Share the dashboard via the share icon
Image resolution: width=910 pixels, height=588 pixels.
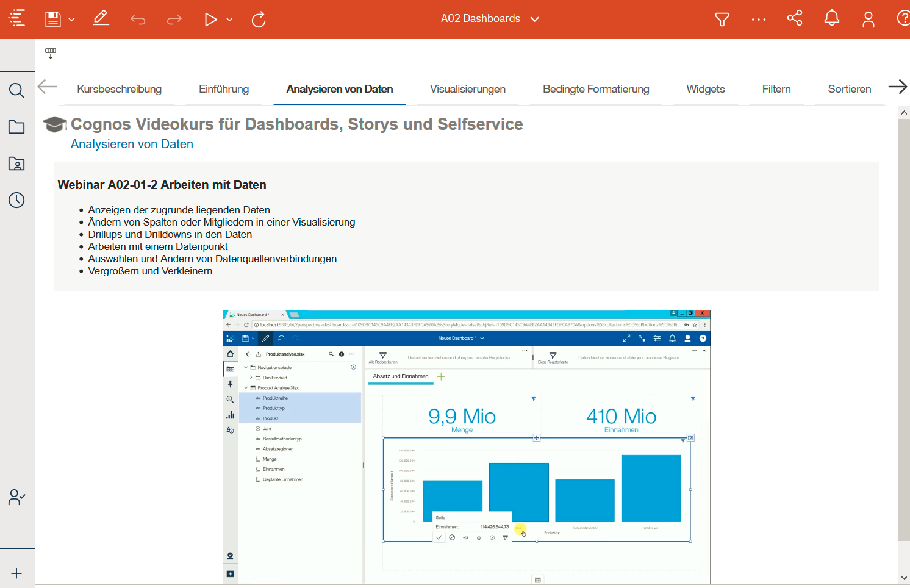[795, 19]
